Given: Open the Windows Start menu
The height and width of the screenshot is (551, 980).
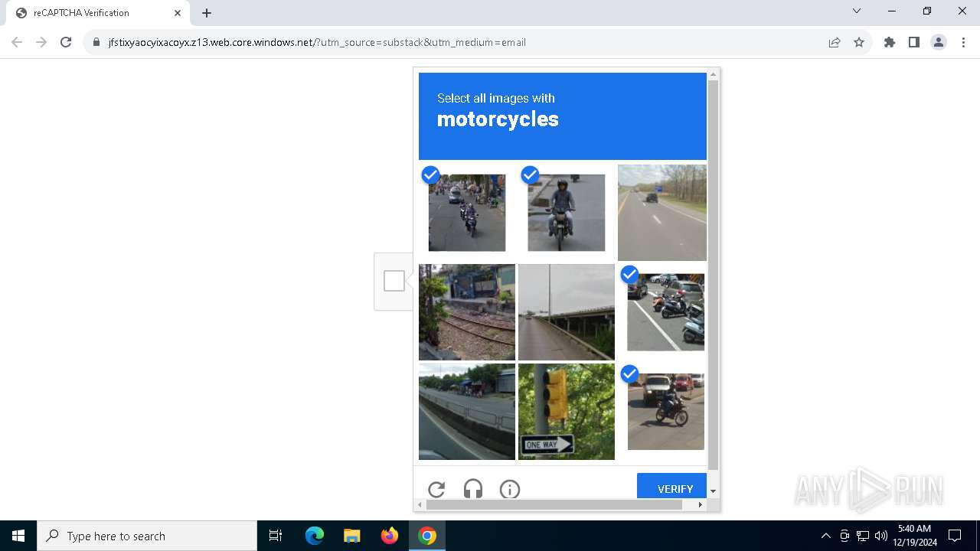Looking at the screenshot, I should click(x=18, y=536).
